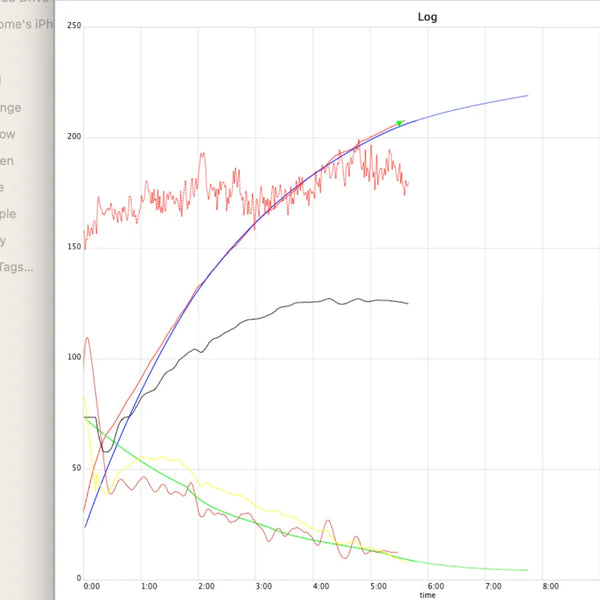Click the right end of the black curve
Screen dimensions: 600x600
tap(407, 303)
